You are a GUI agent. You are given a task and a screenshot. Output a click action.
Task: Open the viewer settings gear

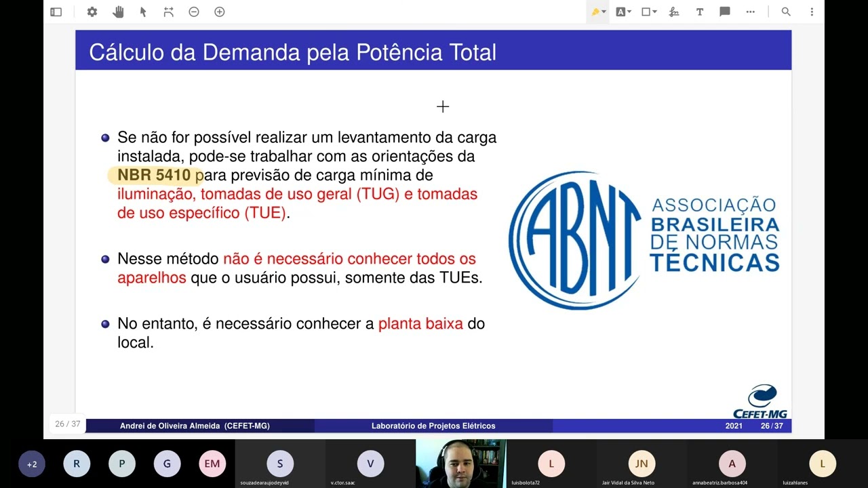click(x=92, y=12)
